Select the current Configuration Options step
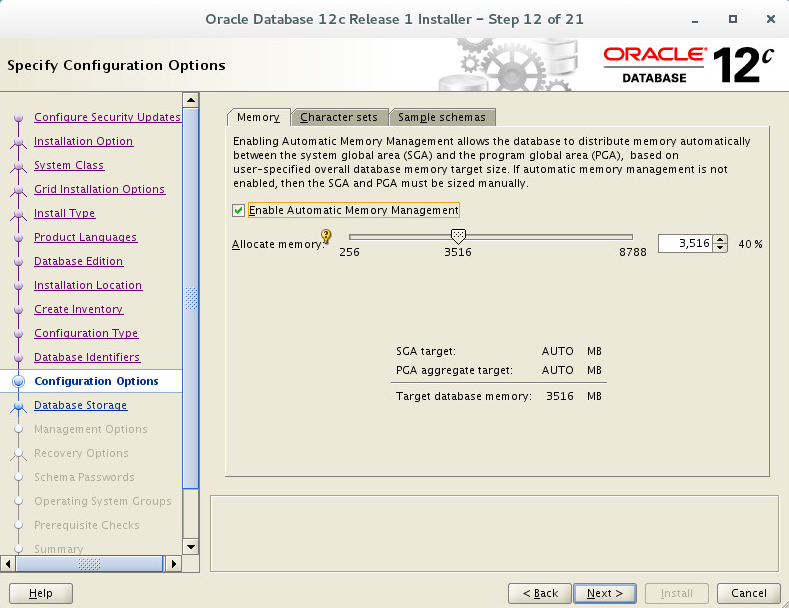This screenshot has height=608, width=789. [x=96, y=381]
